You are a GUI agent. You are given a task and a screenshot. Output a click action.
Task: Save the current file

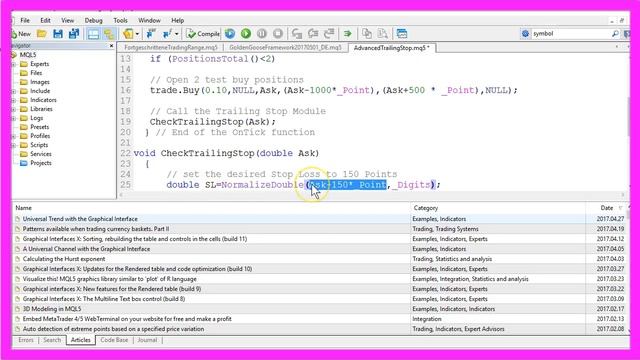pos(58,34)
